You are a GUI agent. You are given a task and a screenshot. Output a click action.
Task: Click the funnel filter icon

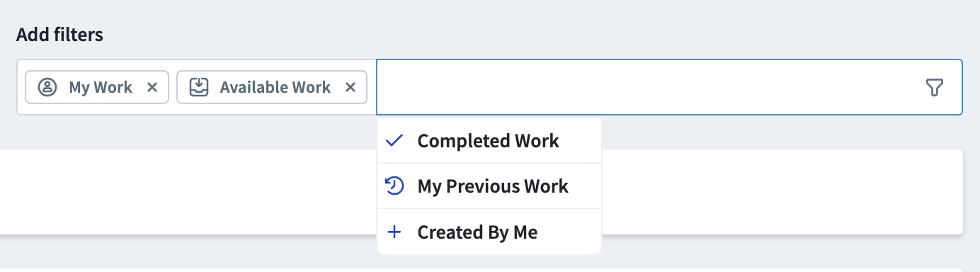pyautogui.click(x=935, y=87)
